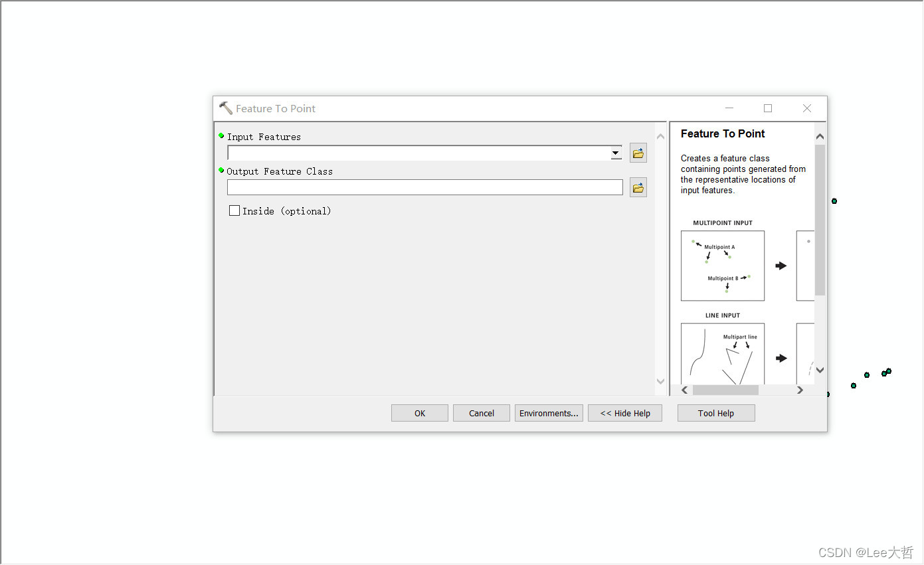The image size is (924, 565).
Task: Minimize the Feature To Point window
Action: tap(729, 108)
